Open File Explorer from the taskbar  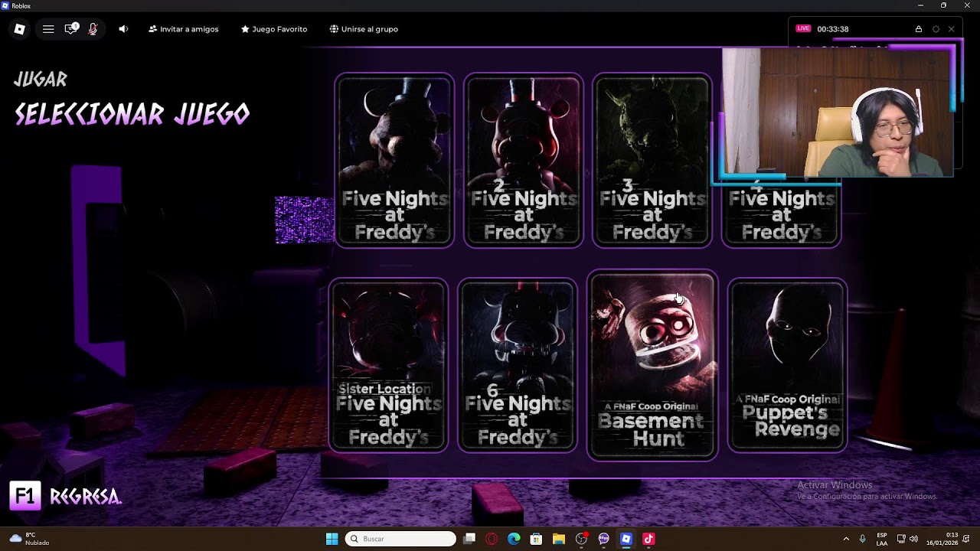tap(559, 539)
